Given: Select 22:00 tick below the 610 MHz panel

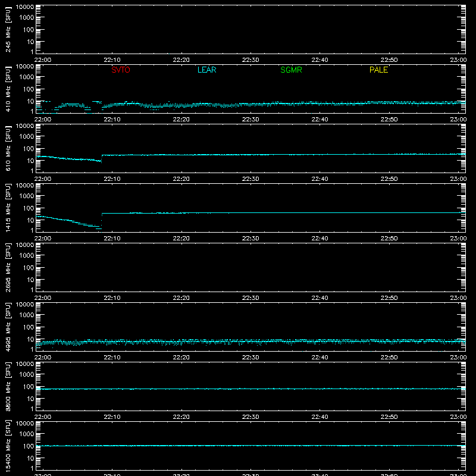Looking at the screenshot, I should [43, 179].
